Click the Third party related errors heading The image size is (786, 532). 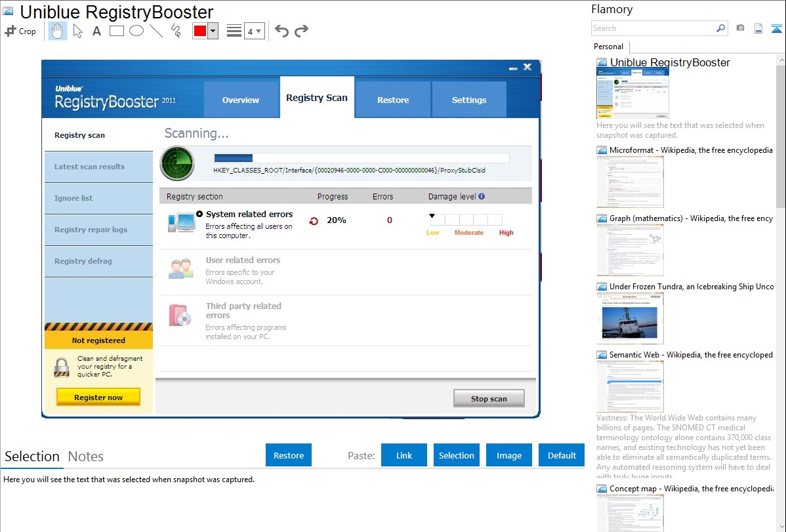tap(243, 310)
